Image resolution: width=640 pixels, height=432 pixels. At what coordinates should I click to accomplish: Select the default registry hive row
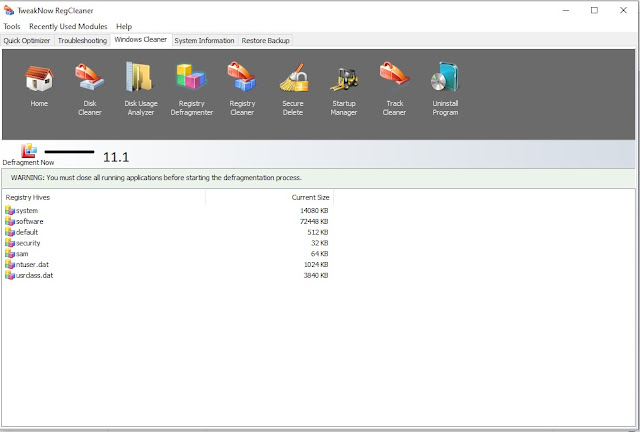(167, 232)
